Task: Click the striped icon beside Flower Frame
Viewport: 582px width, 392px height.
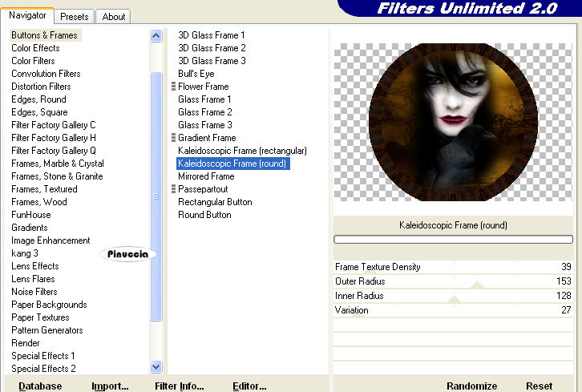Action: [x=173, y=87]
